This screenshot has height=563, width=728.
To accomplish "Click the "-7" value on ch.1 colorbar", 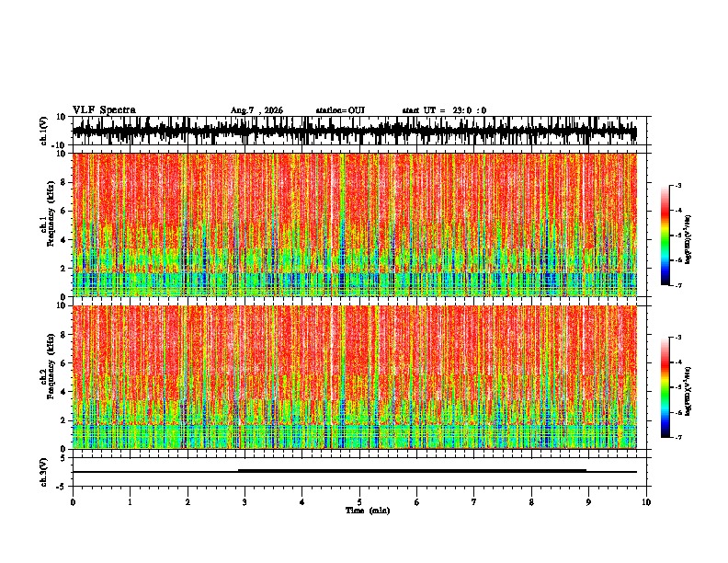I will coord(677,285).
